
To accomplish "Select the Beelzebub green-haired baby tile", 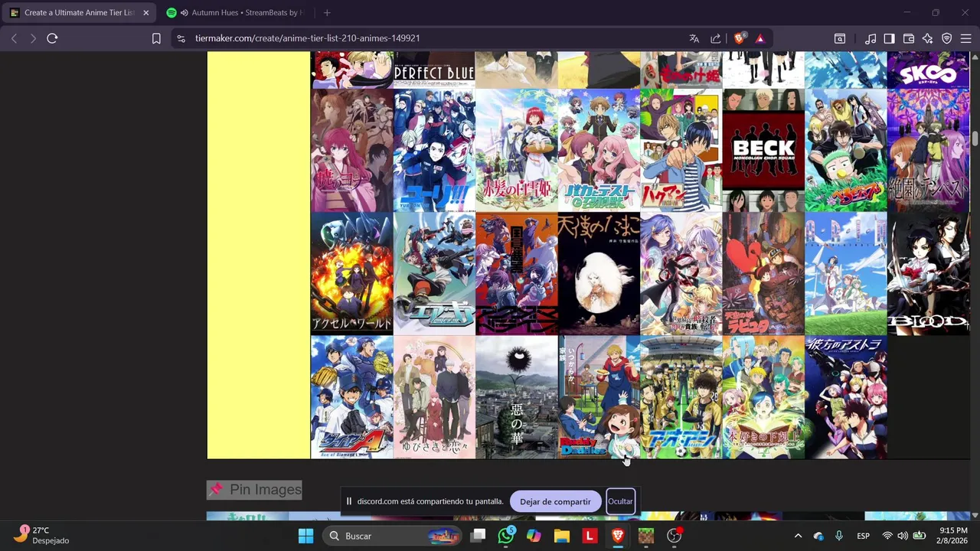I will click(846, 151).
